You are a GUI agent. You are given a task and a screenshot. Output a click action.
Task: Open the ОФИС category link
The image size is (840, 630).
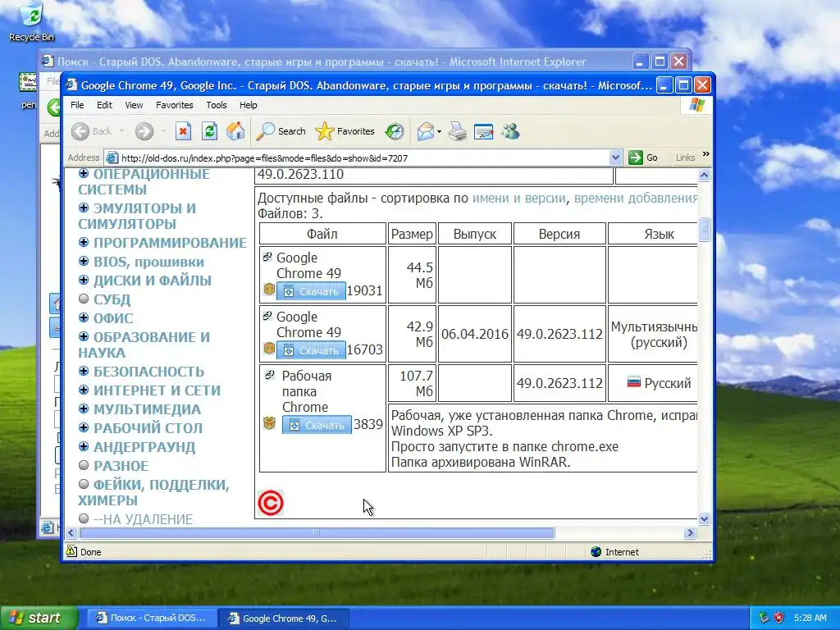(113, 318)
